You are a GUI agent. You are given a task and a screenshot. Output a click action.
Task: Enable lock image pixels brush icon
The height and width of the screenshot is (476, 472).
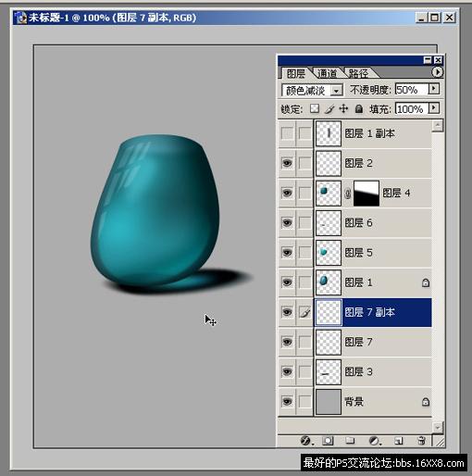329,108
